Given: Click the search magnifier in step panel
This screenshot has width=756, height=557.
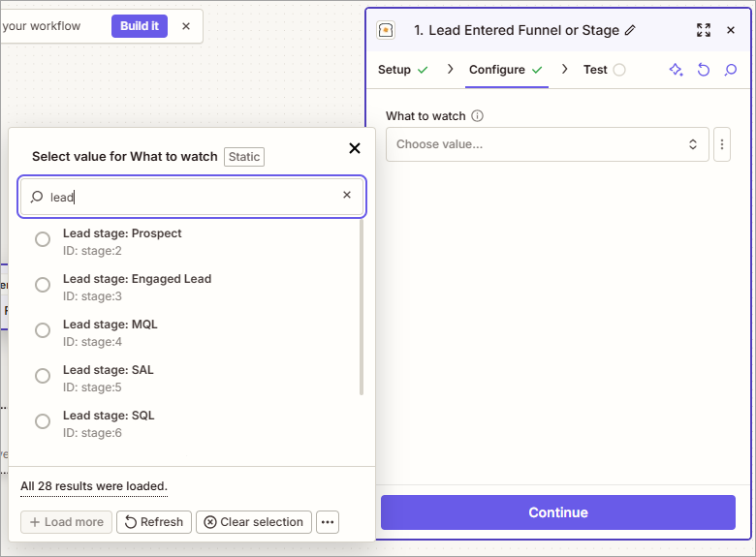Looking at the screenshot, I should point(731,70).
